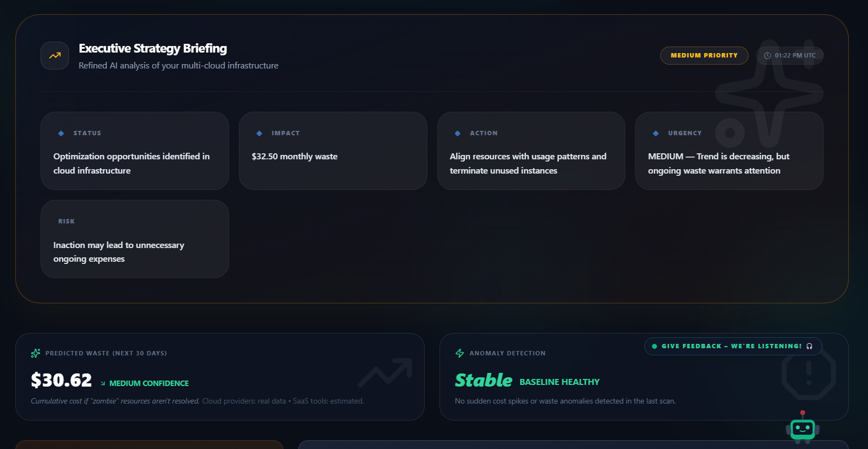
Task: Click the sparkle icon beside Predicted Waste
Action: point(35,353)
